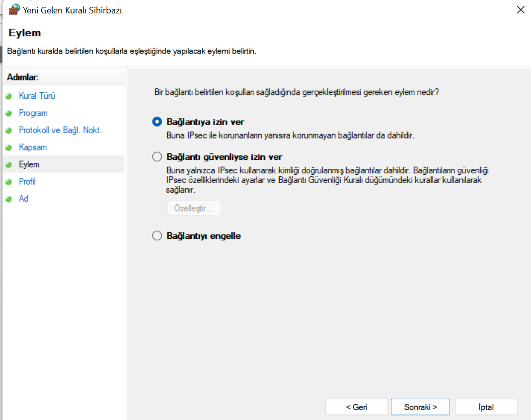
Task: Open the Kapsam step
Action: click(33, 147)
